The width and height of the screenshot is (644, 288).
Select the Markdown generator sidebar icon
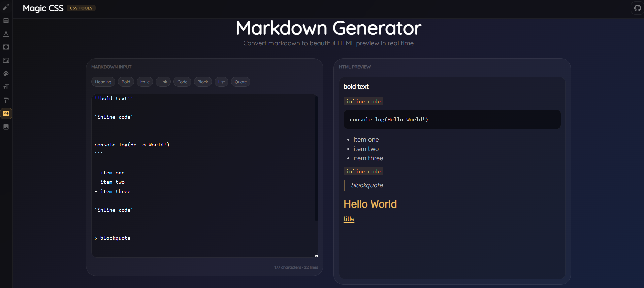(x=6, y=113)
